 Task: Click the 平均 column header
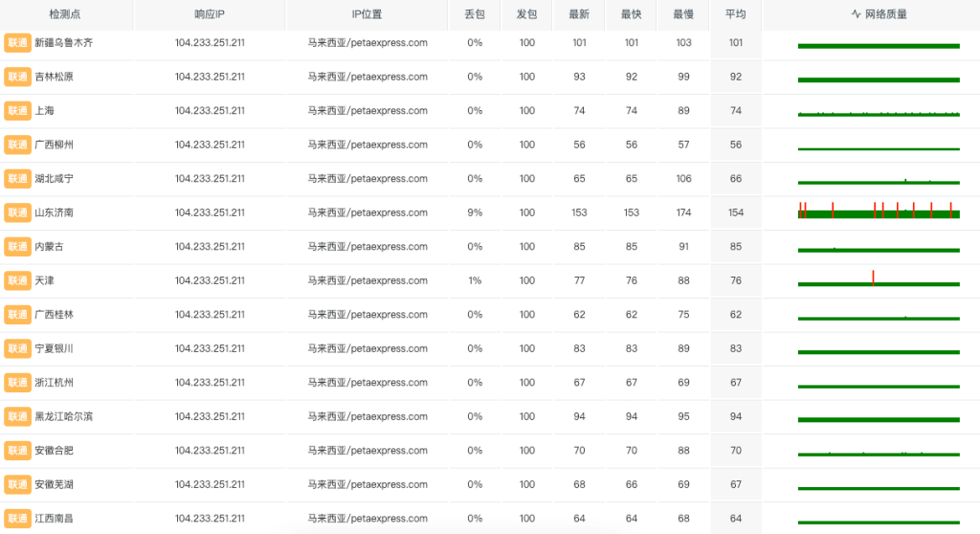point(735,14)
